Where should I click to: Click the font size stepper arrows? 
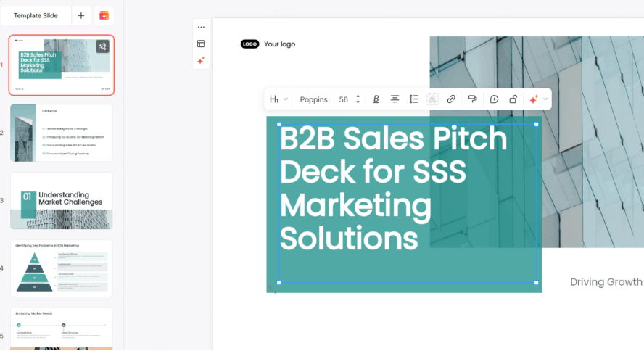point(358,99)
